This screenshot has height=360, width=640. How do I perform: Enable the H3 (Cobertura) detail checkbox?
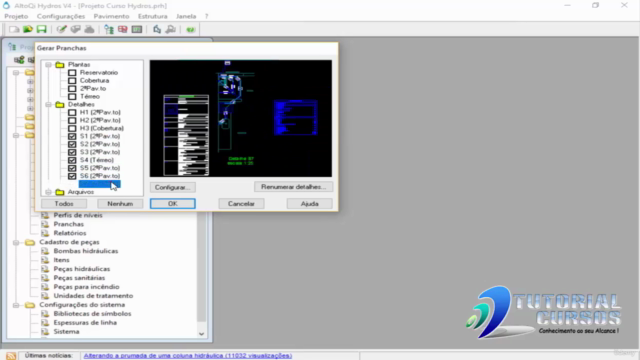[72, 128]
